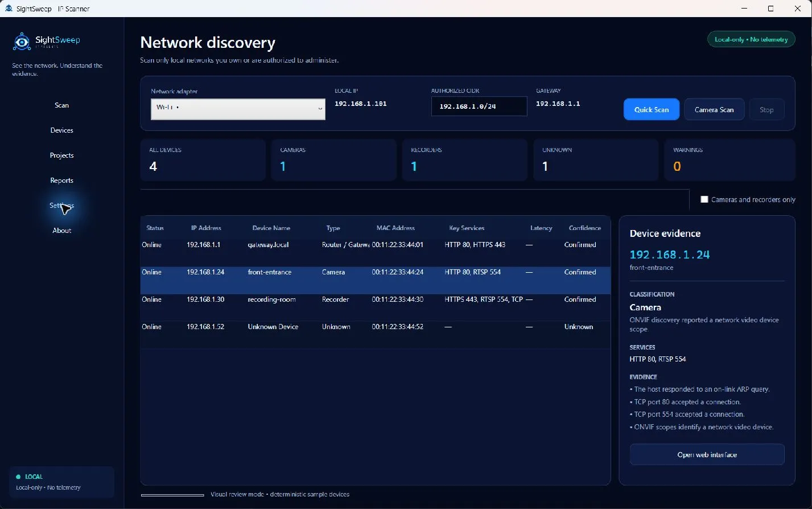Click the Warnings summary card
Viewport: 812px width, 509px height.
pyautogui.click(x=729, y=160)
